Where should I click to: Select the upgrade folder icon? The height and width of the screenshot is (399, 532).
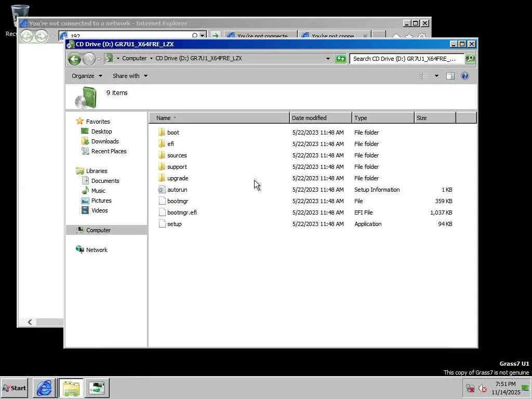coord(162,178)
